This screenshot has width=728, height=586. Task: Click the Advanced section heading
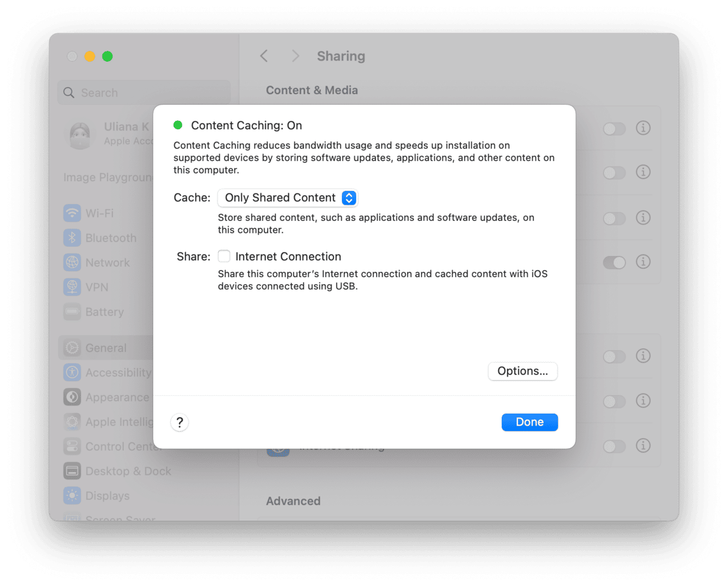pyautogui.click(x=293, y=501)
